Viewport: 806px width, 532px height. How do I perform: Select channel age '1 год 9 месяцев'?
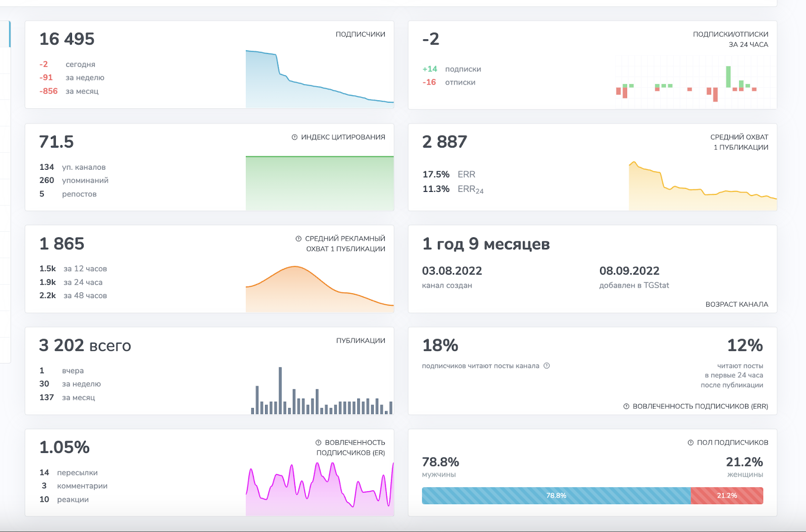click(x=486, y=244)
